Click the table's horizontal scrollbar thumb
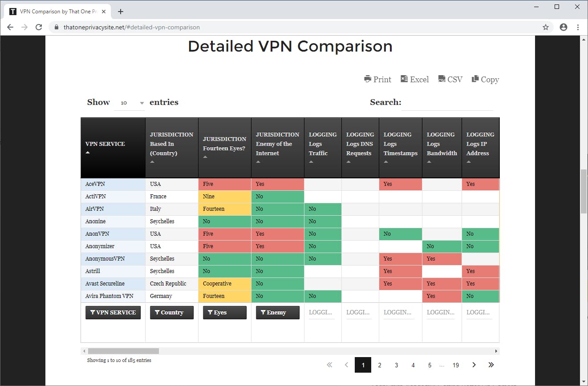Image resolution: width=588 pixels, height=386 pixels. (123, 351)
